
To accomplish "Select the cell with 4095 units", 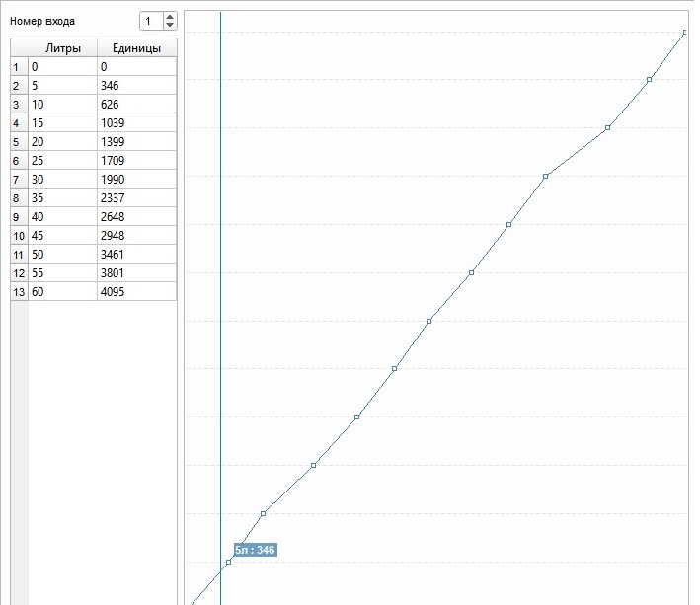I will 136,291.
